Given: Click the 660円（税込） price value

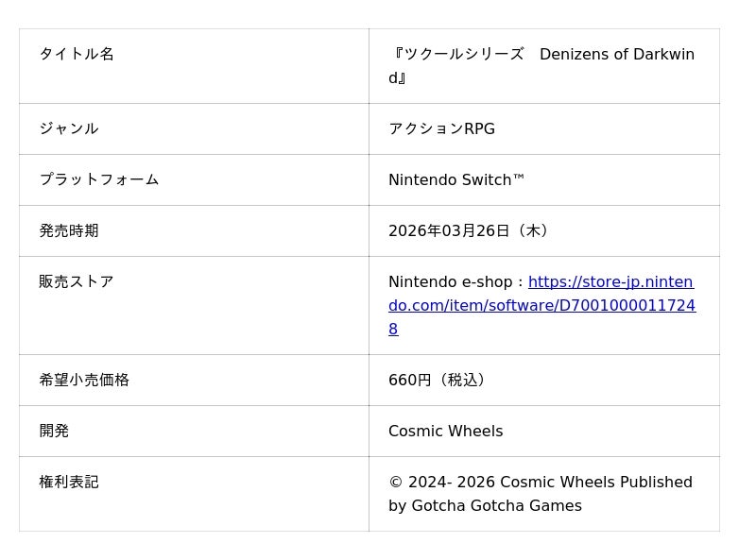Looking at the screenshot, I should tap(438, 381).
